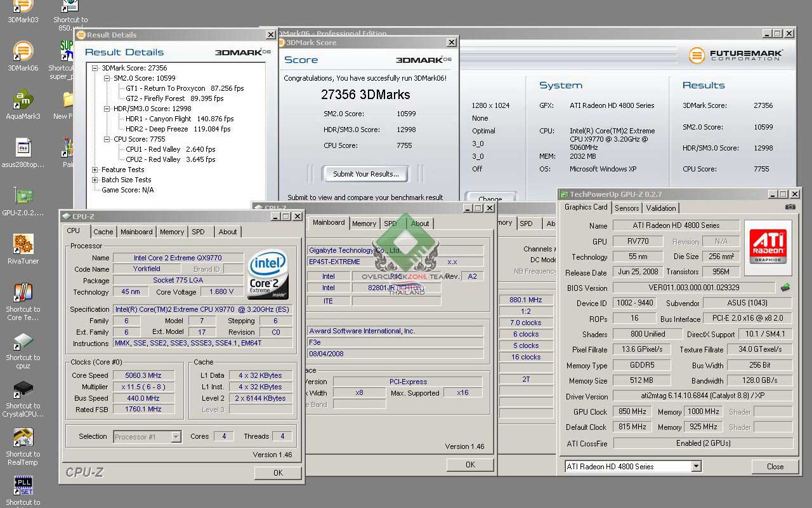The height and width of the screenshot is (508, 812).
Task: Select CPU1 - Red Valley row
Action: (x=171, y=149)
